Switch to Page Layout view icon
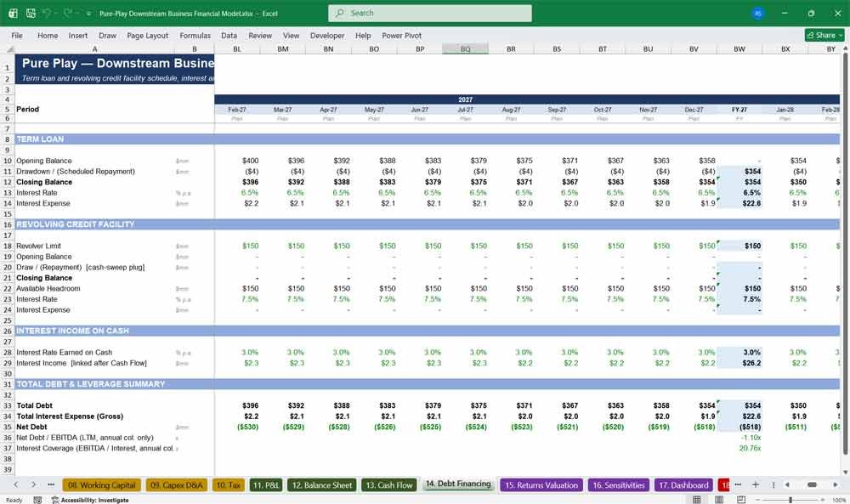The height and width of the screenshot is (504, 850). tap(719, 499)
